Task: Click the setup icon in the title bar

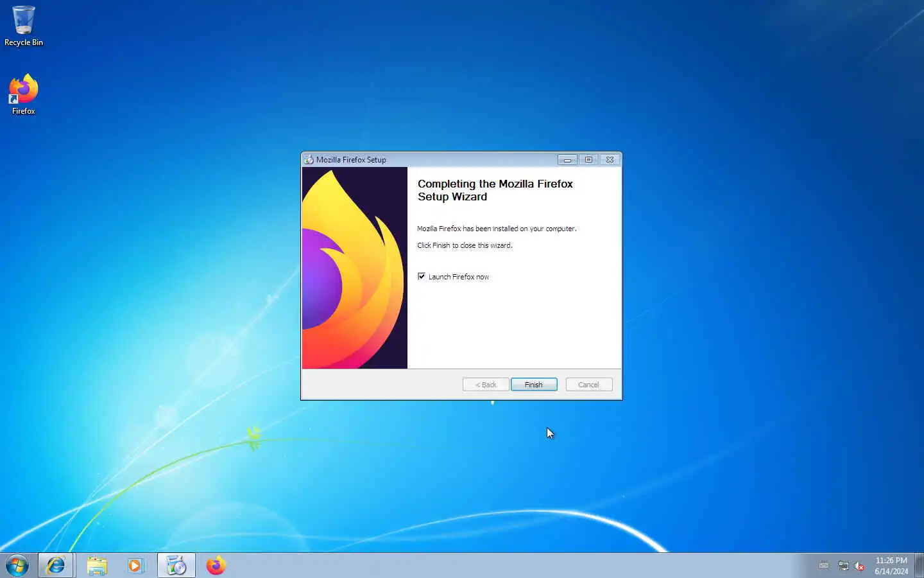Action: pos(309,159)
